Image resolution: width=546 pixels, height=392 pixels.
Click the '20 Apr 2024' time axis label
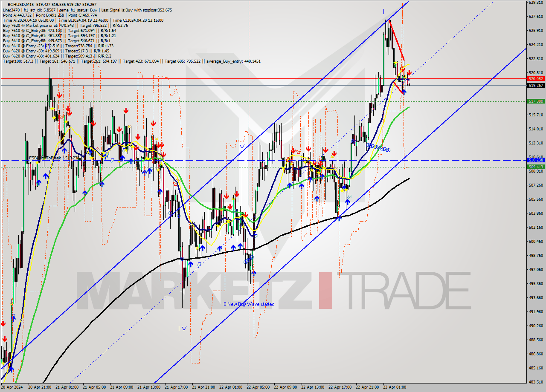point(12,387)
